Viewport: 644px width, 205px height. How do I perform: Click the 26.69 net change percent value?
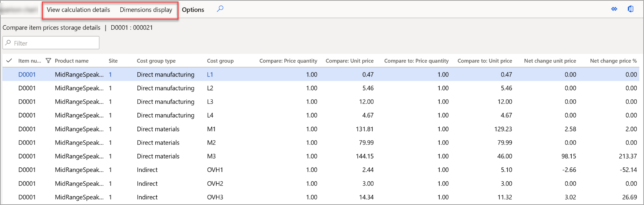pyautogui.click(x=629, y=197)
